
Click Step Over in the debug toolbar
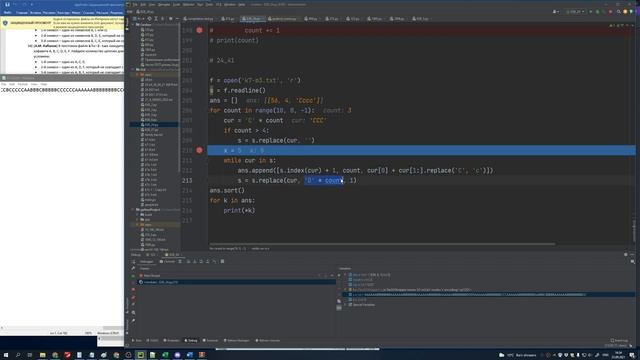coord(189,261)
